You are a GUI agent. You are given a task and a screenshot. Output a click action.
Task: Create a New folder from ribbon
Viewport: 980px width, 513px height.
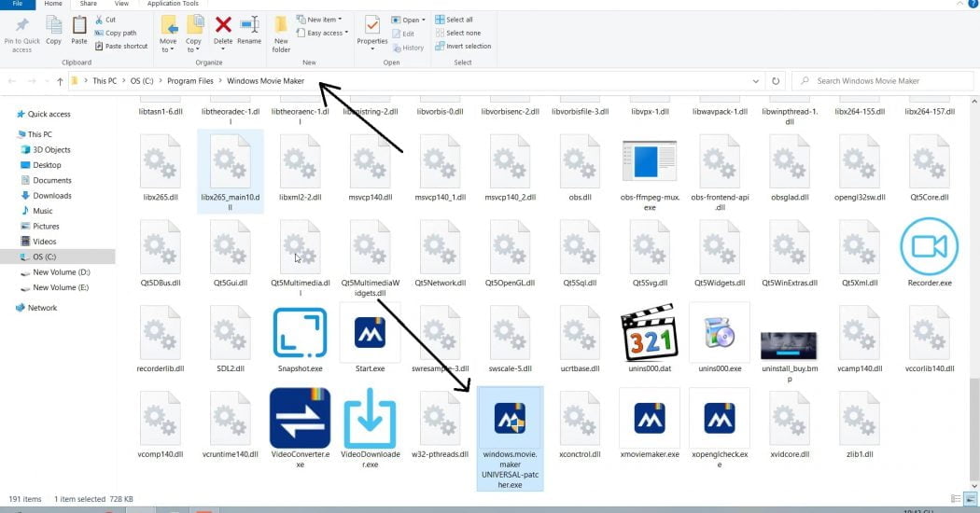pyautogui.click(x=281, y=33)
